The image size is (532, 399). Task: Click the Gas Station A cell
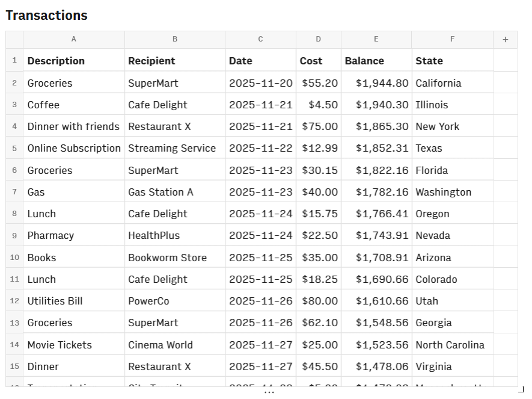[x=174, y=192]
